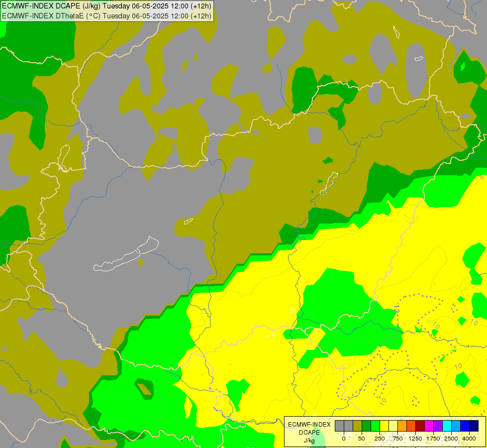Select the pale yellow legend swatch
The height and width of the screenshot is (448, 487).
pyautogui.click(x=393, y=426)
